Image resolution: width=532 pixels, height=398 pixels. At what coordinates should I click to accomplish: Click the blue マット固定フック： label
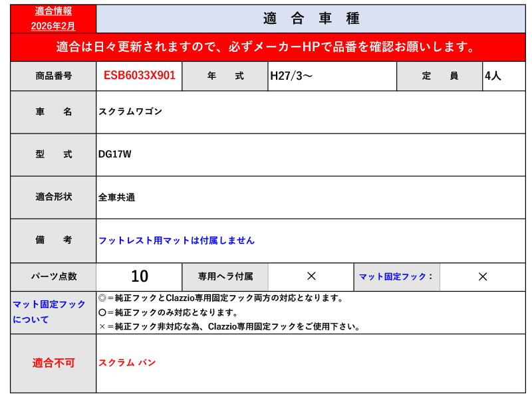(x=396, y=276)
